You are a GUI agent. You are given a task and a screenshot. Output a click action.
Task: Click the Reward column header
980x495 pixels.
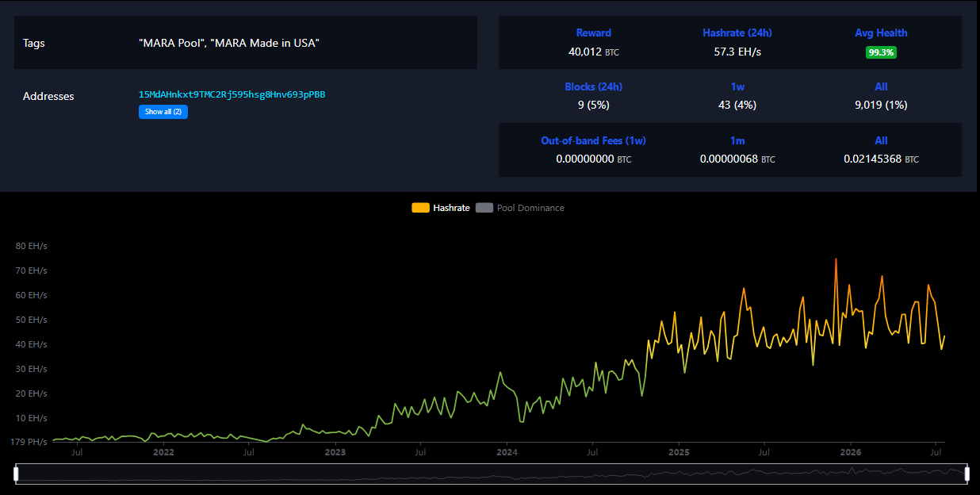click(593, 33)
